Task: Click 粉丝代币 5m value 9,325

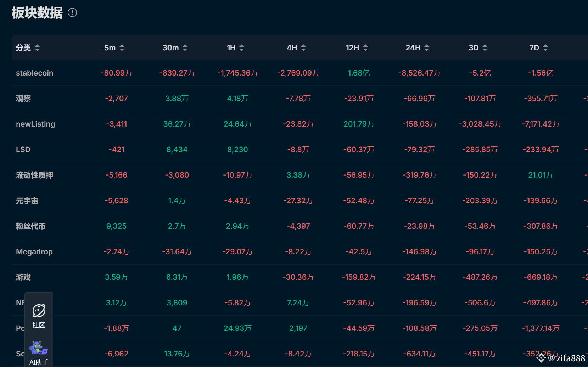Action: (x=116, y=226)
